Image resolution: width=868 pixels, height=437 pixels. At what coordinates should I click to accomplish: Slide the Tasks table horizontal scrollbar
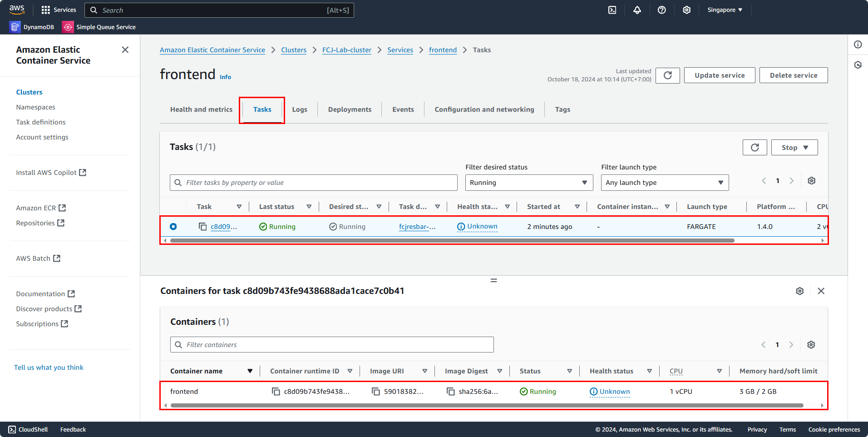(452, 241)
